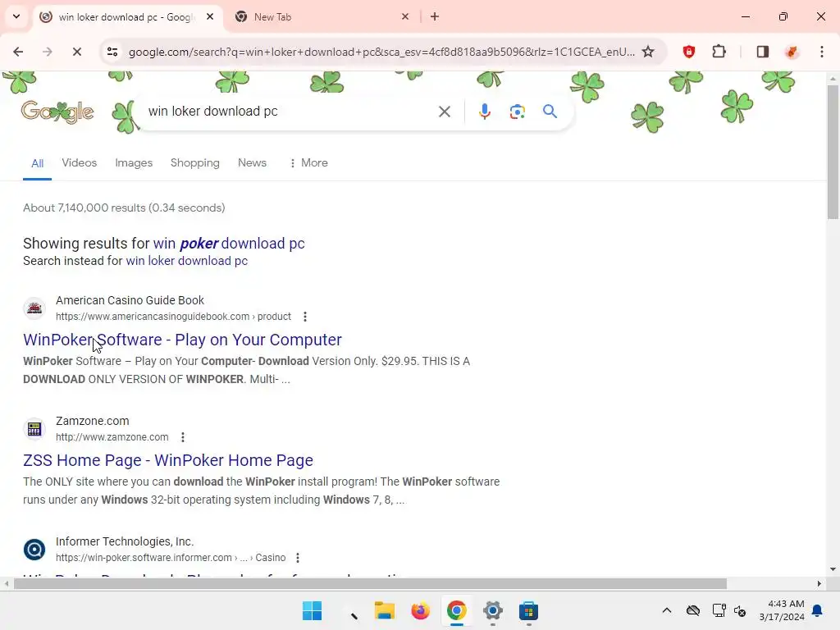This screenshot has width=840, height=630.
Task: Open the Windows Start menu
Action: [312, 610]
